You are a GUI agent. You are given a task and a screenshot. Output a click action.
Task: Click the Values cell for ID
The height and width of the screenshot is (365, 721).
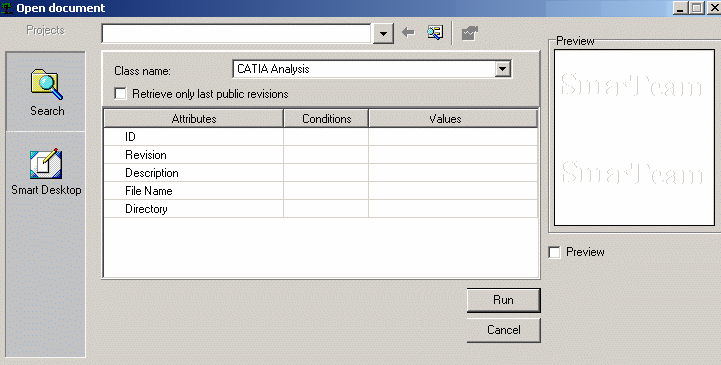pos(453,137)
